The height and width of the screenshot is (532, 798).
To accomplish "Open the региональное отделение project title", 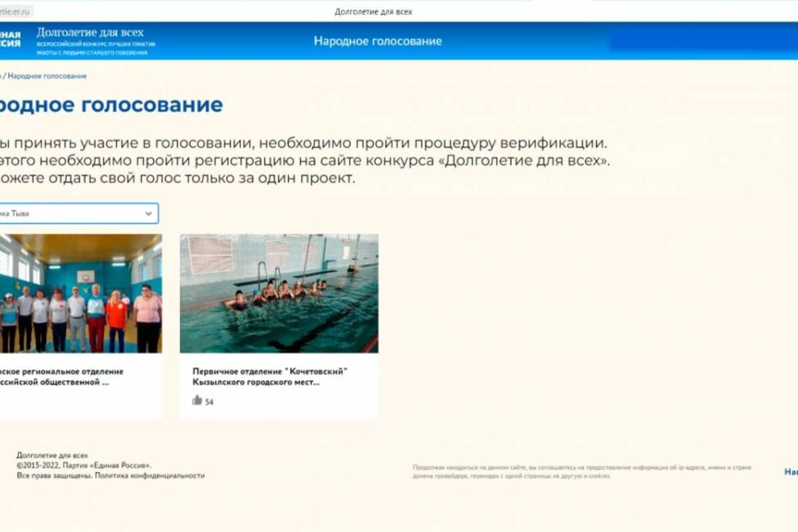I will (x=61, y=377).
